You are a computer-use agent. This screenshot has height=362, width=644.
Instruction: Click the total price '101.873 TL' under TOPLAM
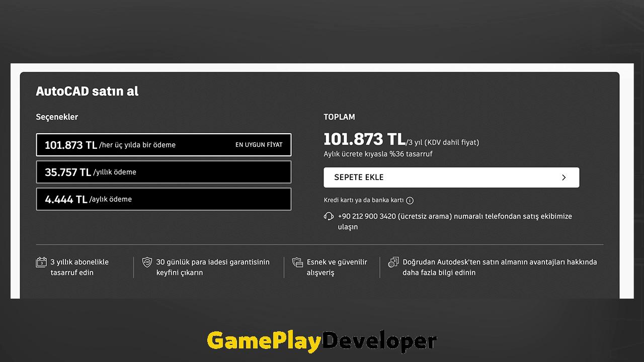pyautogui.click(x=364, y=139)
